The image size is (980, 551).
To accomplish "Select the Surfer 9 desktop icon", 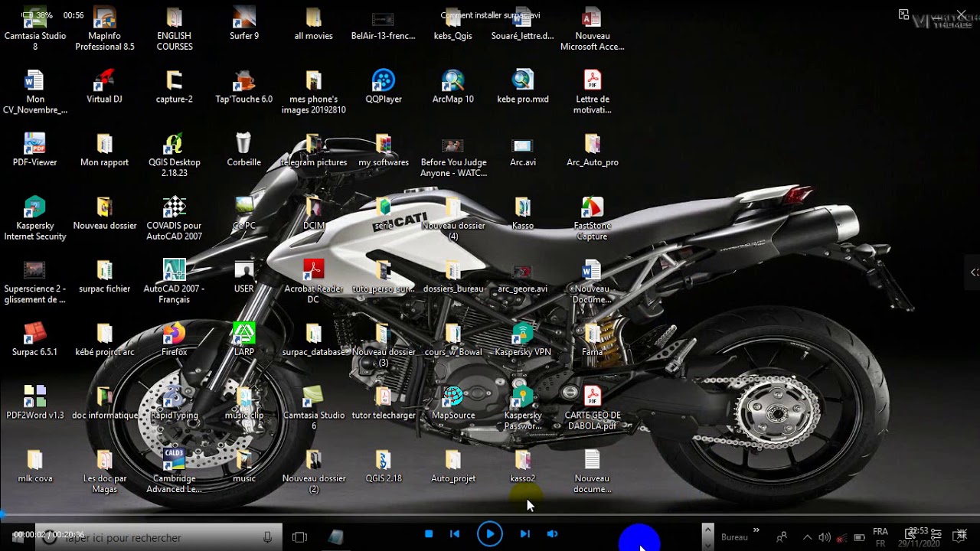I will click(x=244, y=24).
